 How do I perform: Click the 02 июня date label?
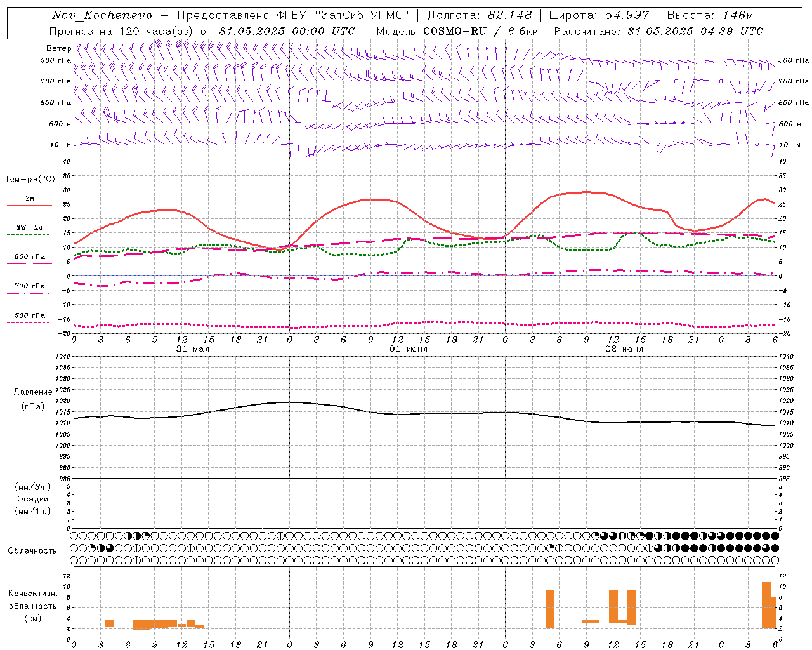point(624,349)
